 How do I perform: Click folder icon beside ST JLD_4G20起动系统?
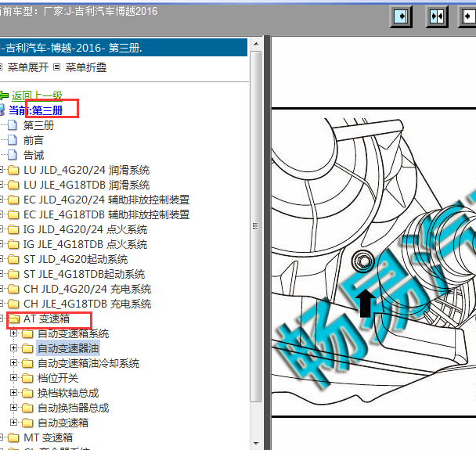coord(13,259)
